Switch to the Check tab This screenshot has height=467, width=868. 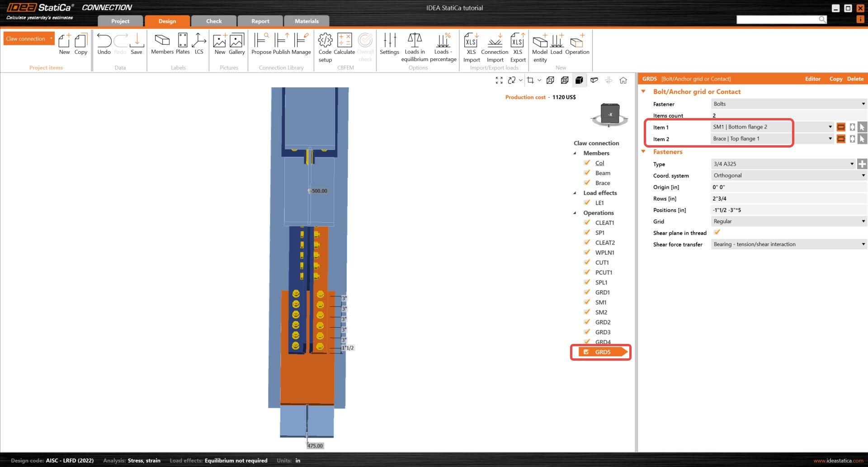pyautogui.click(x=214, y=21)
